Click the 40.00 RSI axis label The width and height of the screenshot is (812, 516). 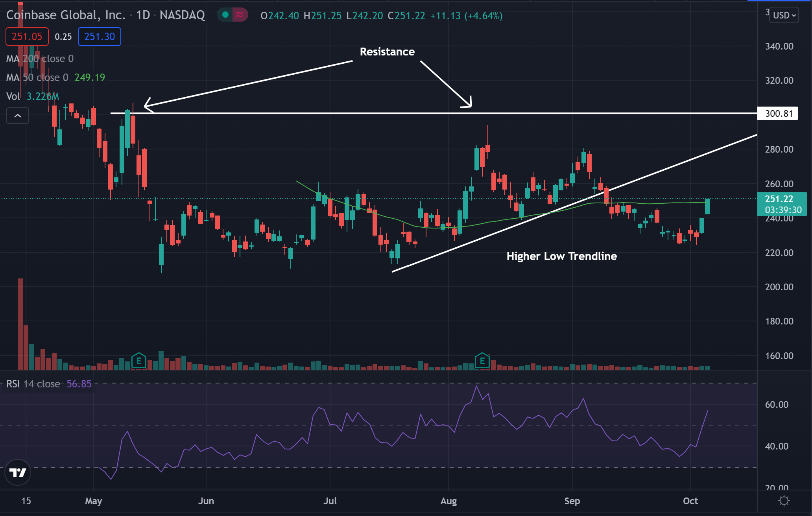click(x=777, y=446)
